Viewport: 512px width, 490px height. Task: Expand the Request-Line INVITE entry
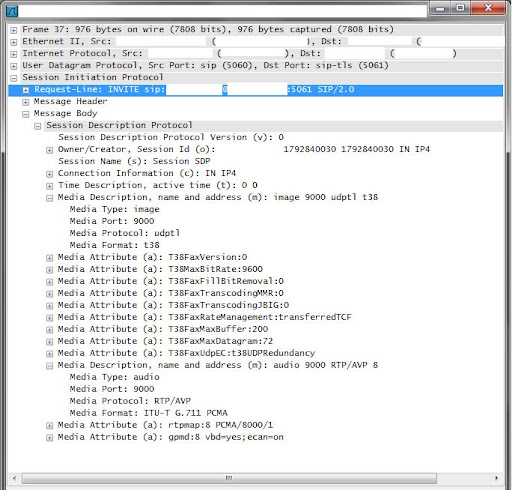click(26, 90)
